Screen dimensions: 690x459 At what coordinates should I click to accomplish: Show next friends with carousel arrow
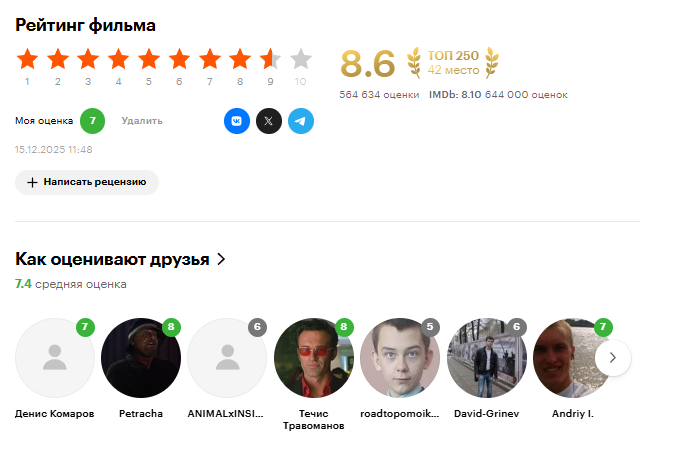(613, 358)
